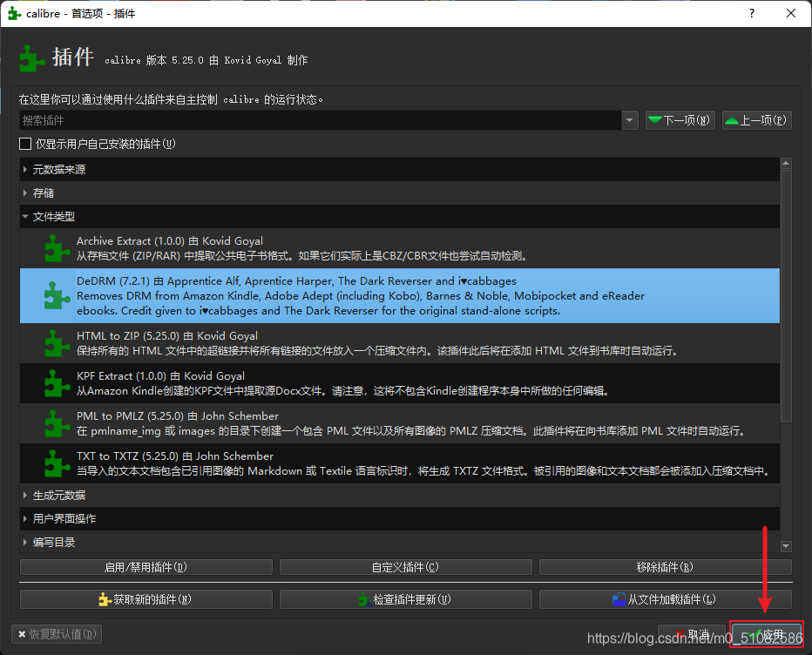Click the 应用 apply button
The image size is (812, 655).
767,634
